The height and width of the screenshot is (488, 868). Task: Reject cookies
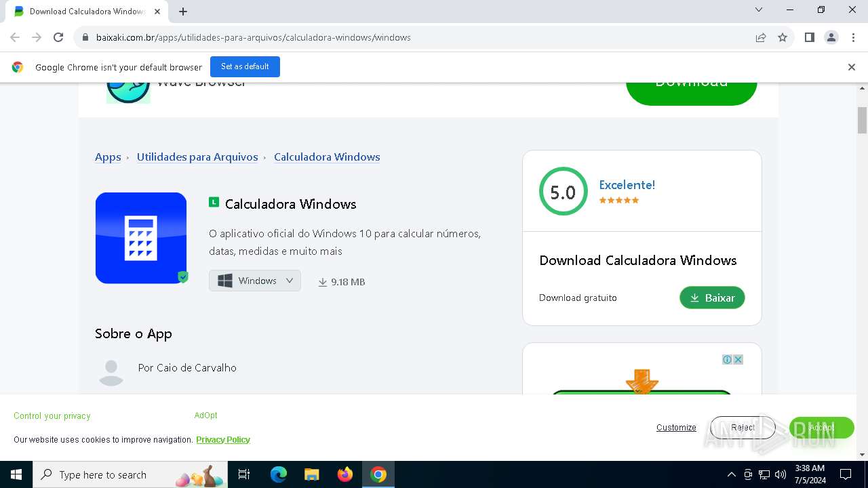tap(743, 428)
